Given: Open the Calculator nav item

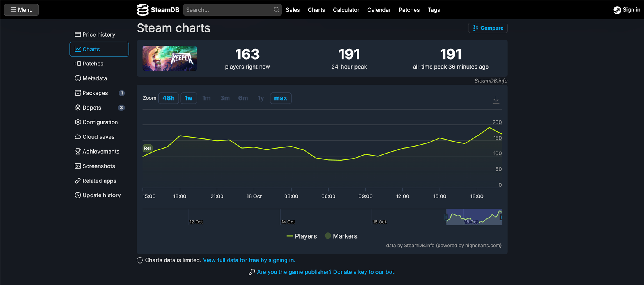Looking at the screenshot, I should tap(346, 10).
